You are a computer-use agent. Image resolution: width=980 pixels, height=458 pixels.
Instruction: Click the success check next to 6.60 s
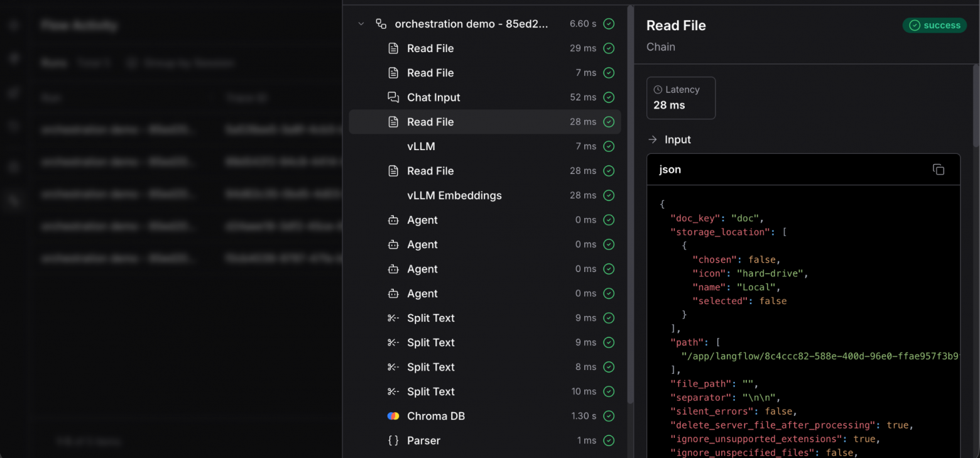(x=609, y=24)
